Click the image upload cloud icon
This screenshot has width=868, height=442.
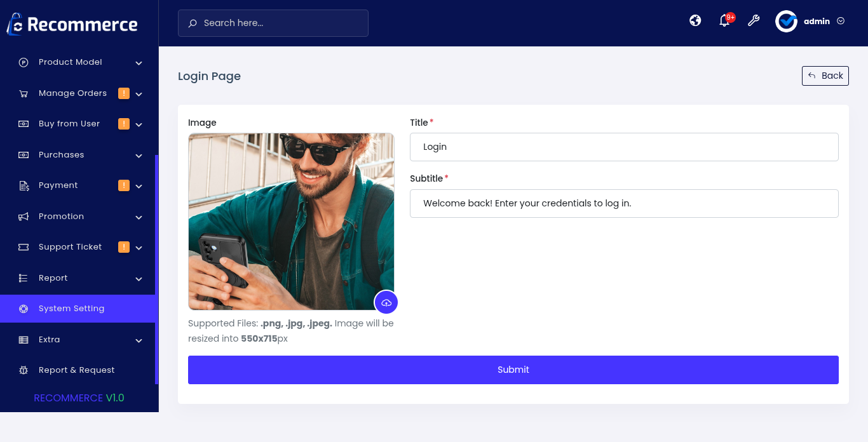click(x=386, y=303)
